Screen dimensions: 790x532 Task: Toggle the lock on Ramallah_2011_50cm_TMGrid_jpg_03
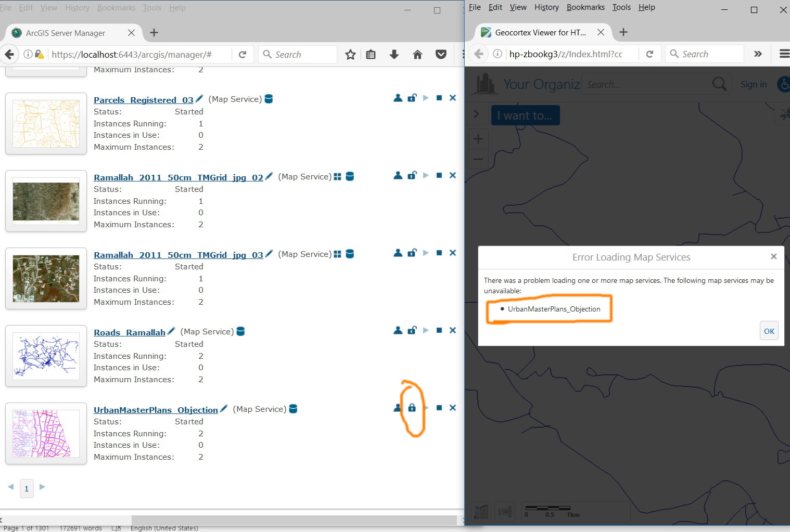[412, 253]
